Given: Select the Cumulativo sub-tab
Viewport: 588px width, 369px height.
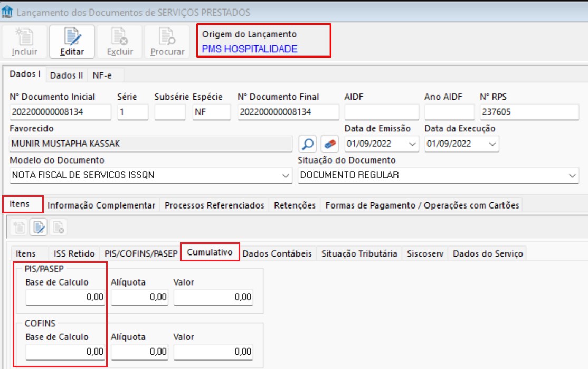Looking at the screenshot, I should (210, 252).
